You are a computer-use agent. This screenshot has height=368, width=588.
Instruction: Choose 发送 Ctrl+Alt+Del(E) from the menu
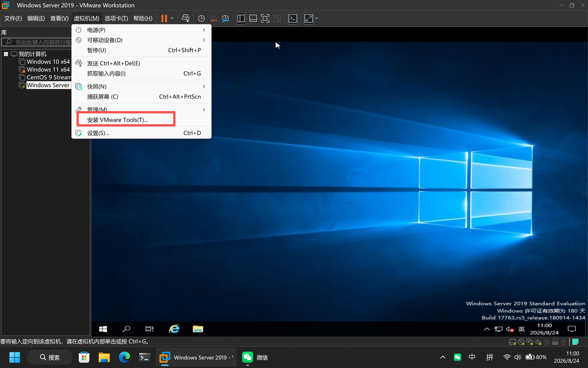141,63
